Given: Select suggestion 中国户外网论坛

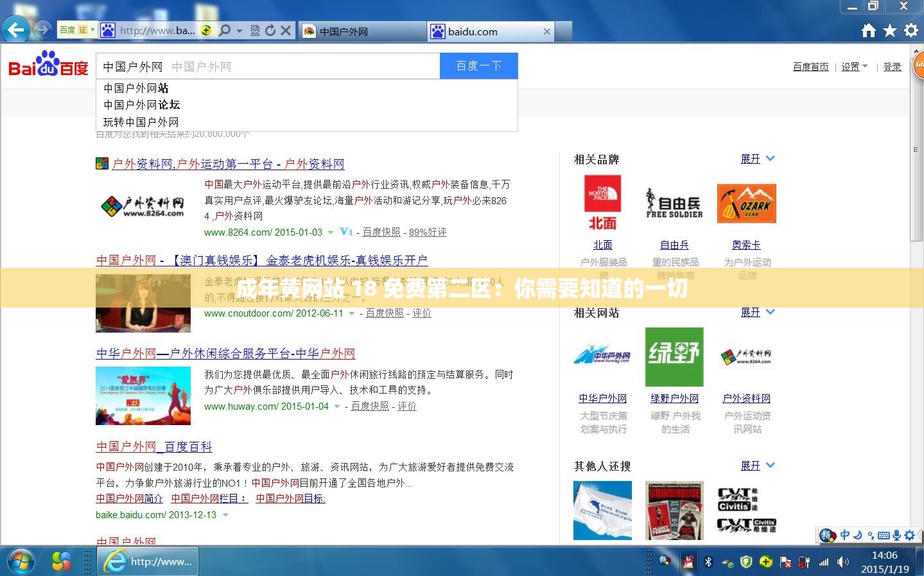Looking at the screenshot, I should point(306,105).
